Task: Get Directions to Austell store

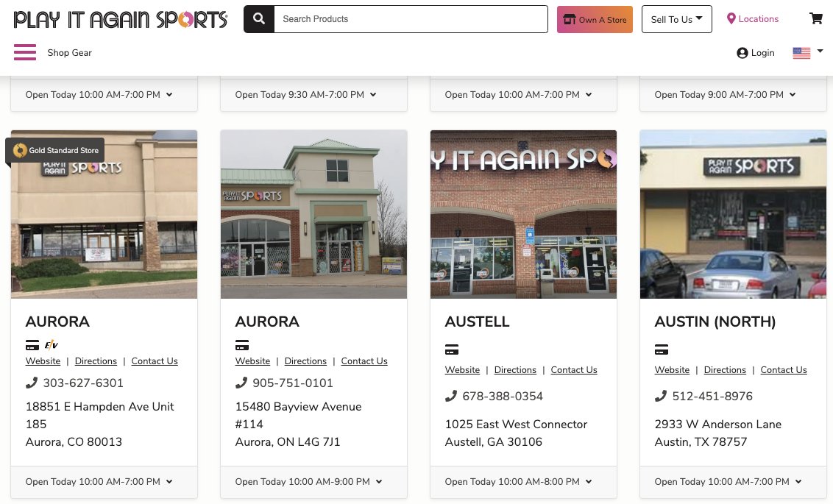Action: (515, 370)
